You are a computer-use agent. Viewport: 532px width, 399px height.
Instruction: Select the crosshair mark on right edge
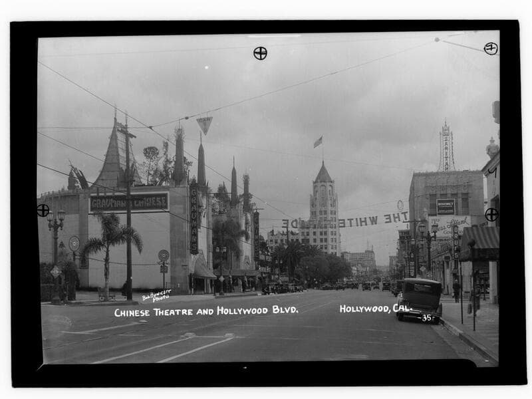point(491,214)
